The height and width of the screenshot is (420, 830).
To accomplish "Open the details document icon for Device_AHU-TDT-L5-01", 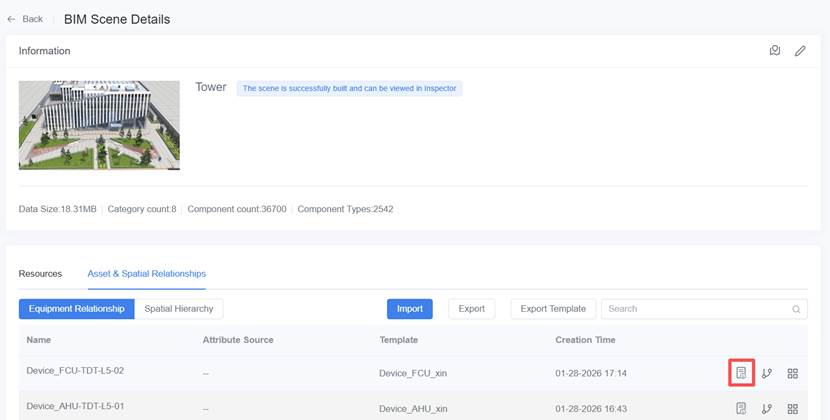I will (x=741, y=408).
